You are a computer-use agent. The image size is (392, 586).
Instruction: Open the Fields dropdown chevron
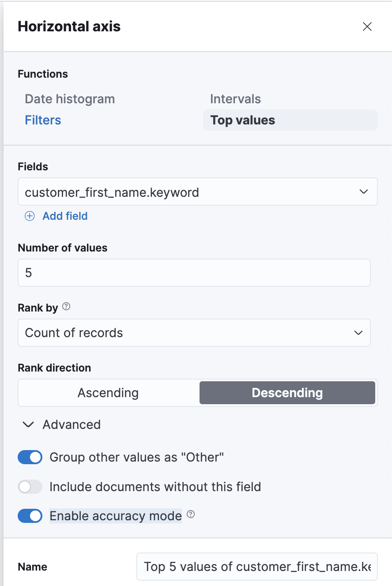[363, 192]
